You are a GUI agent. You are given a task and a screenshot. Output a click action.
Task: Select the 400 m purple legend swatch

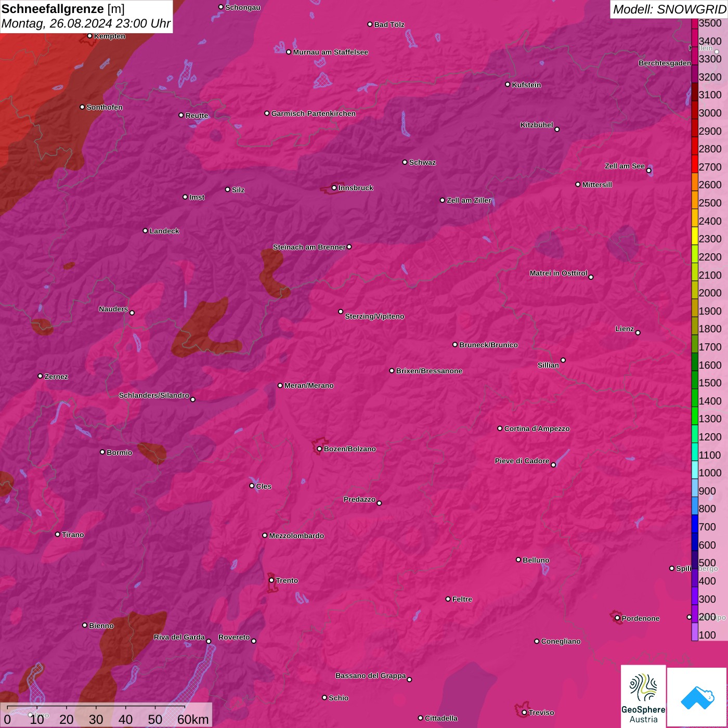pos(695,578)
